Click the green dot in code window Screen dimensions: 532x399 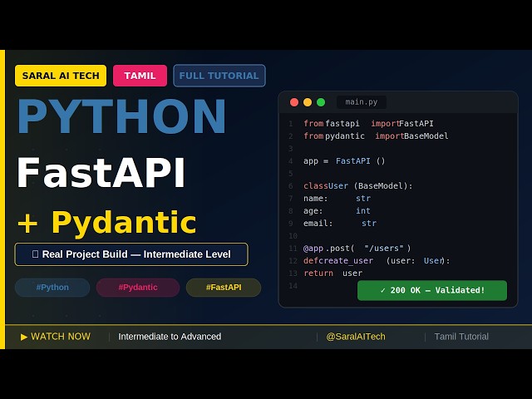pyautogui.click(x=321, y=102)
